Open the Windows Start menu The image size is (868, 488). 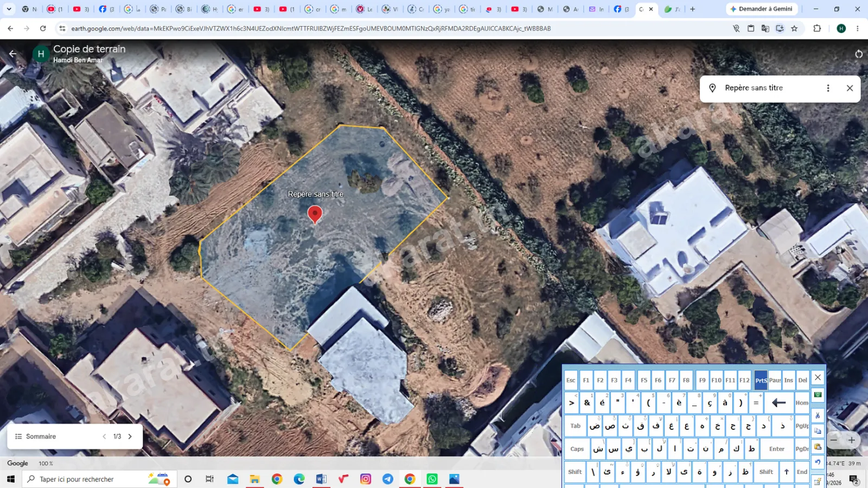pyautogui.click(x=10, y=479)
